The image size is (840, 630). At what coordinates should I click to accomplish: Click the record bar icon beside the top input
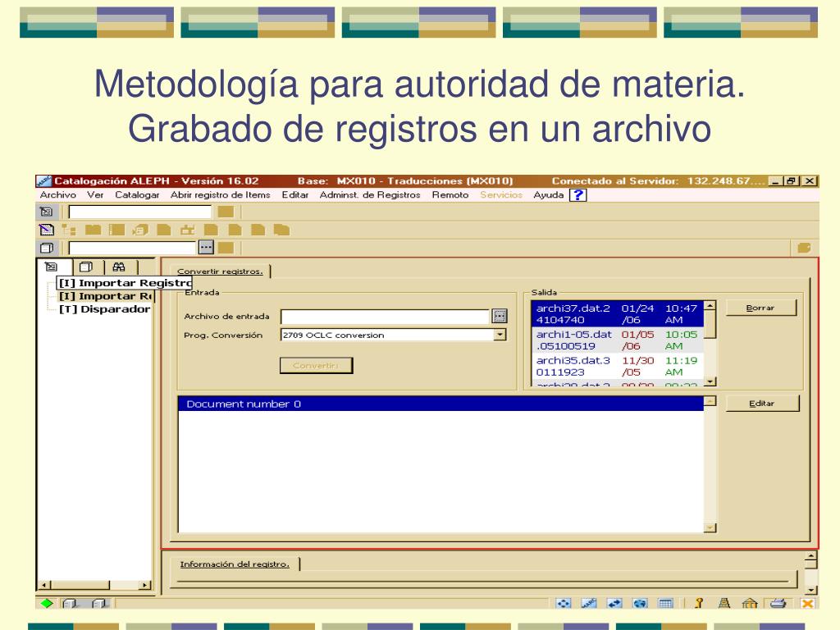tap(47, 212)
